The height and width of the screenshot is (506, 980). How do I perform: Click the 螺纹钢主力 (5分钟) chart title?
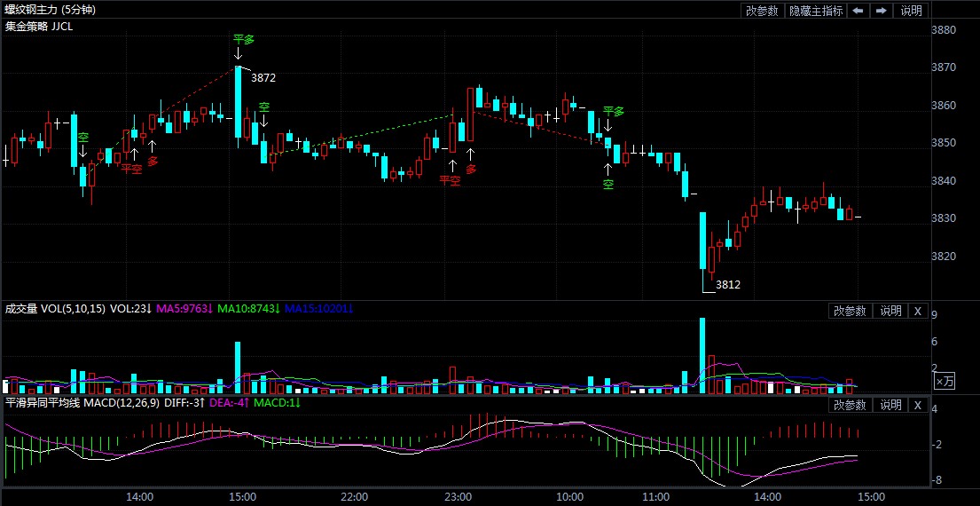pos(51,10)
